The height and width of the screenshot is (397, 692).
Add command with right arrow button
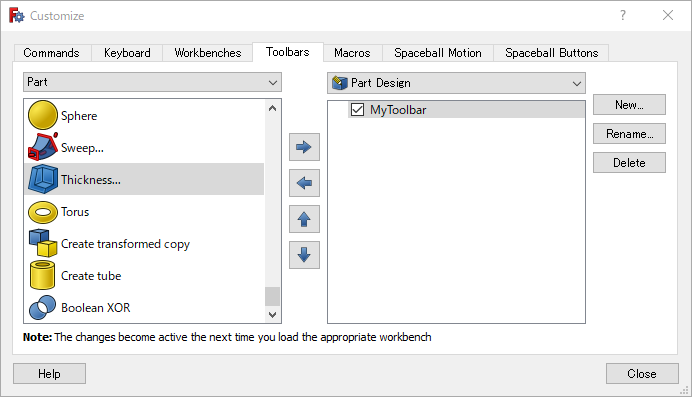304,147
